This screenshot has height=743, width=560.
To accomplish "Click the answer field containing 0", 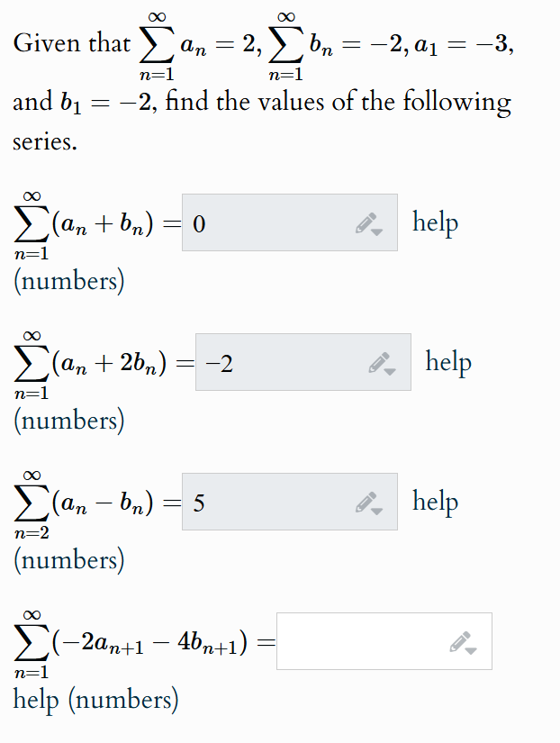I will click(270, 222).
